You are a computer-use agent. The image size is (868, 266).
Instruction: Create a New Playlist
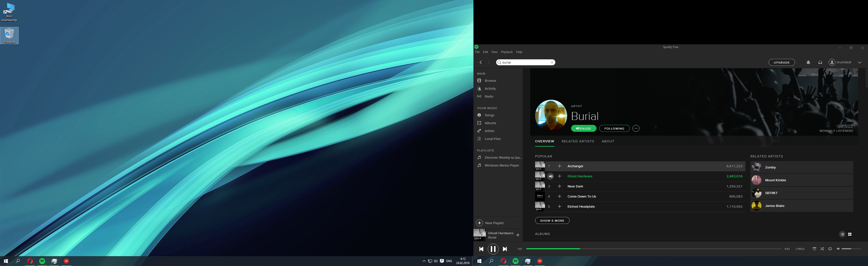490,223
